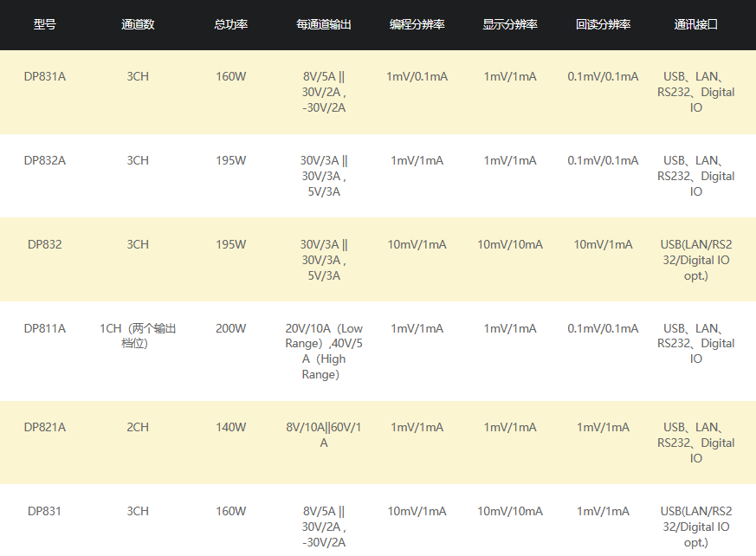Viewport: 756px width, 556px height.
Task: Open the DP821A model entry
Action: (45, 427)
